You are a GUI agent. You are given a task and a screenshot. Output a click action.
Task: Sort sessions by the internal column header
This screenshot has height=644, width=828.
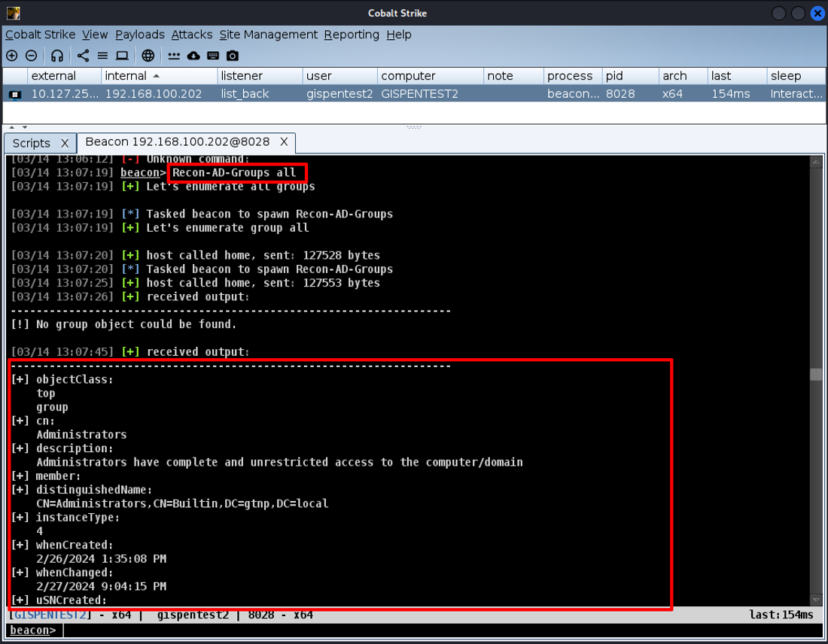(159, 76)
